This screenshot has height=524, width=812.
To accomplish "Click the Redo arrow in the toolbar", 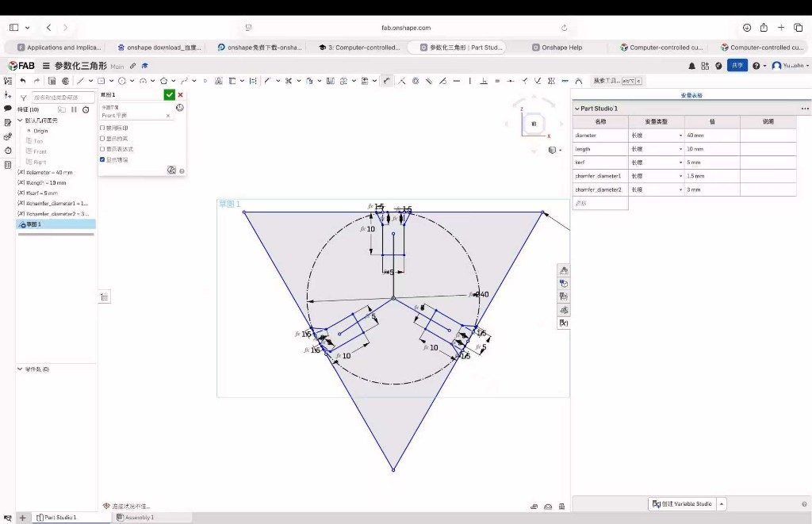I will (36, 81).
